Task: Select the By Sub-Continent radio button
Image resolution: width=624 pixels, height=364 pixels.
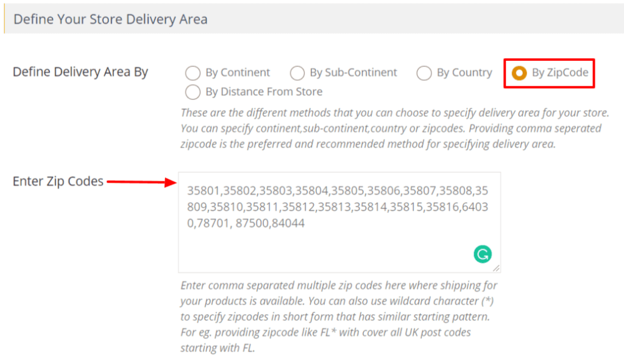Action: point(297,72)
